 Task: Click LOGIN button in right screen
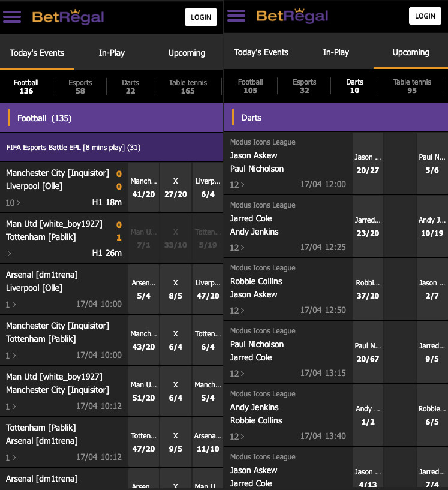click(x=425, y=16)
